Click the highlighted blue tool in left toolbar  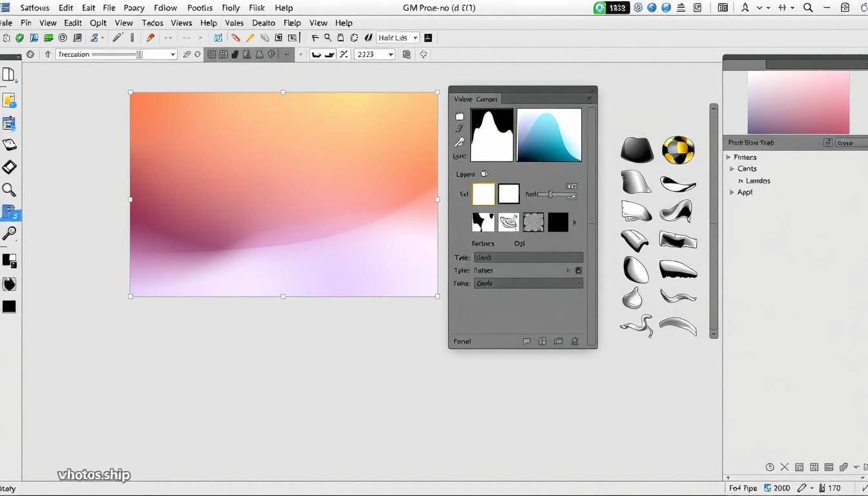point(10,212)
